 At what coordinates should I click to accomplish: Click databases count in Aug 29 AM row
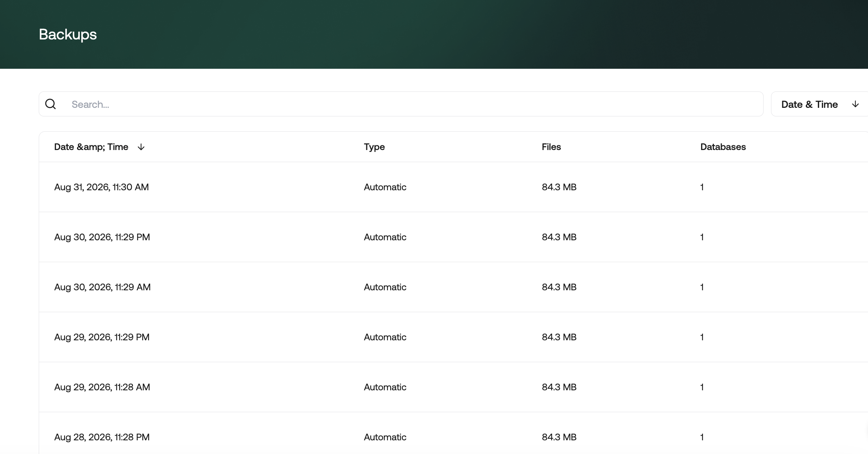click(x=702, y=387)
